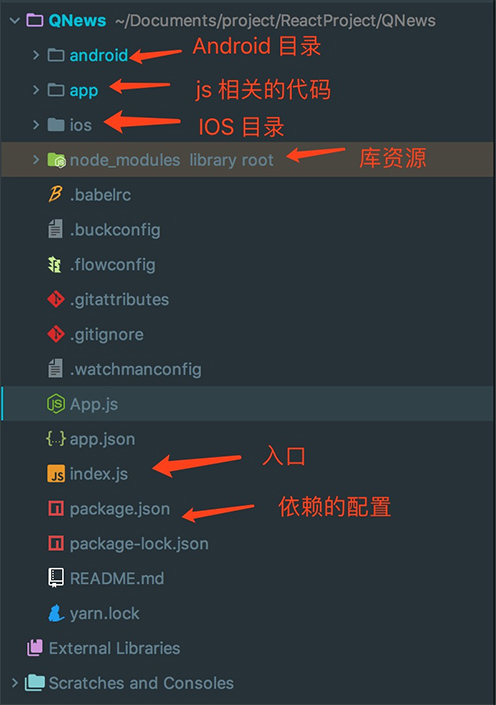Click the npm icon next to package.json
Image resolution: width=496 pixels, height=705 pixels.
pos(56,509)
